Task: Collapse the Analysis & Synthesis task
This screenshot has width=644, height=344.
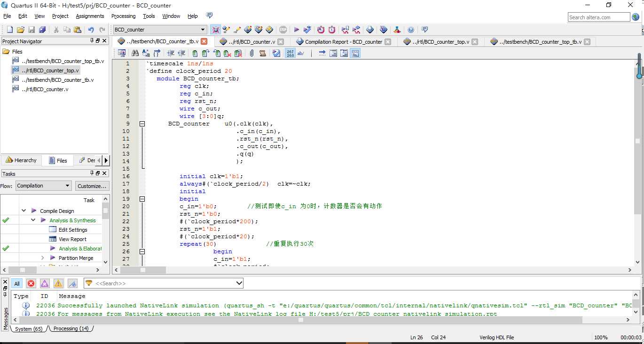Action: click(33, 220)
